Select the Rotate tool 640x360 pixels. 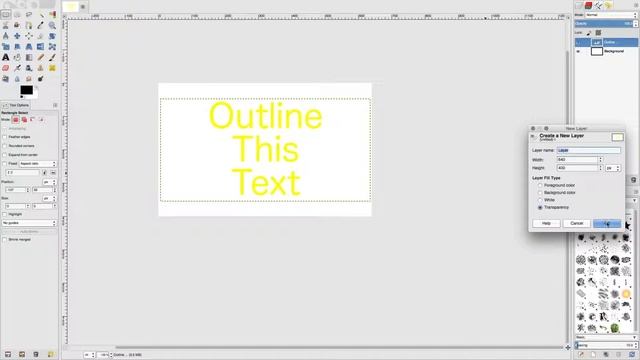[x=52, y=36]
